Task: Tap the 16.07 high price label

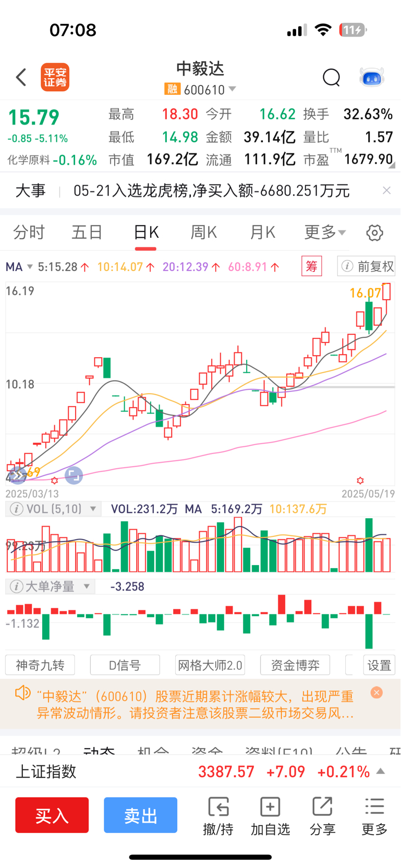Action: tap(365, 293)
